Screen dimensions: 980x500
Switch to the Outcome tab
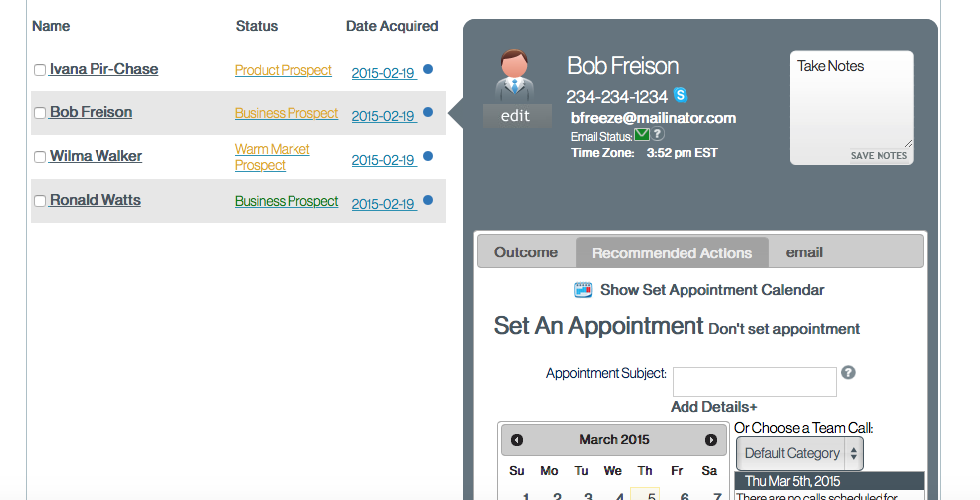526,252
